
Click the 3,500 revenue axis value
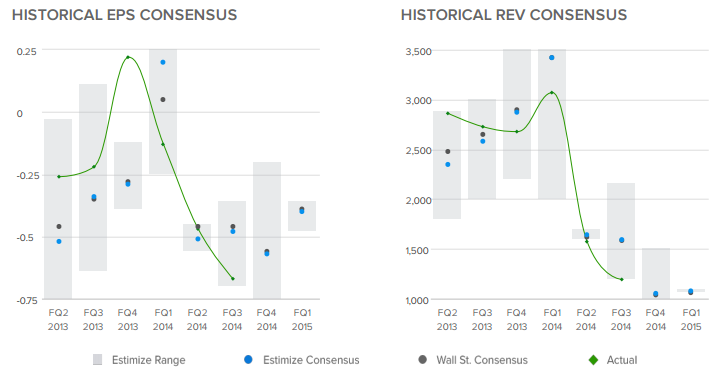click(418, 51)
